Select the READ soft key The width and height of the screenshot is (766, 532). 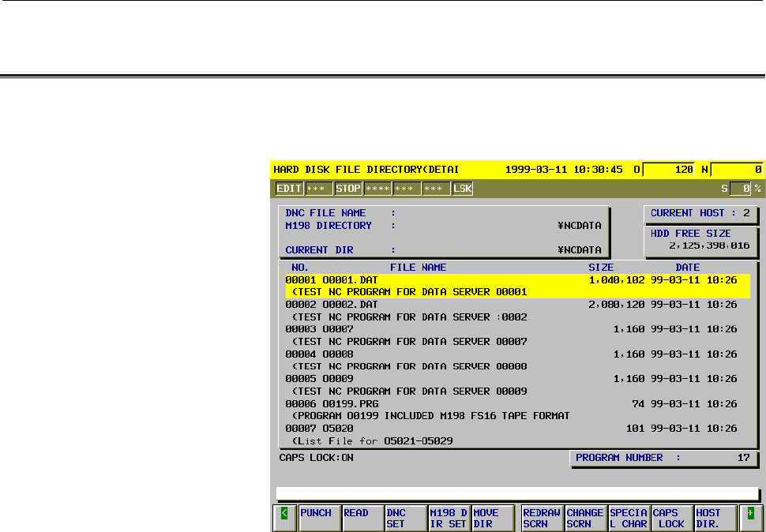pyautogui.click(x=363, y=518)
